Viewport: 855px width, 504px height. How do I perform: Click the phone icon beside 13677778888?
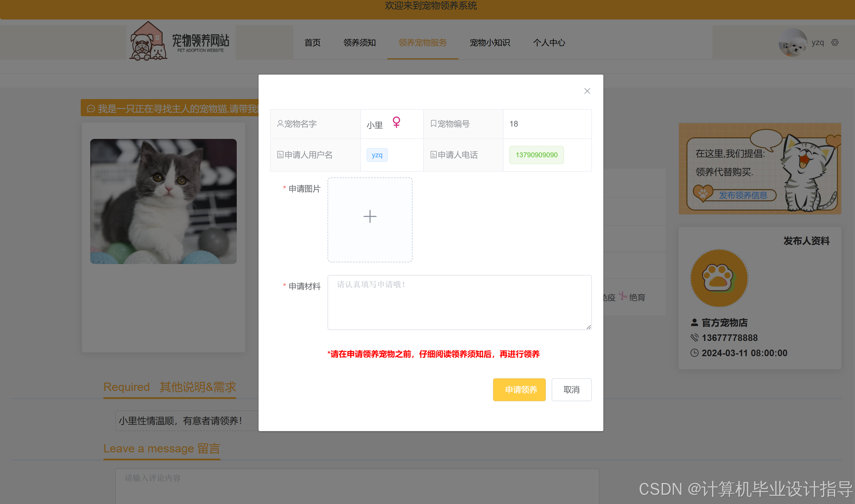(694, 338)
